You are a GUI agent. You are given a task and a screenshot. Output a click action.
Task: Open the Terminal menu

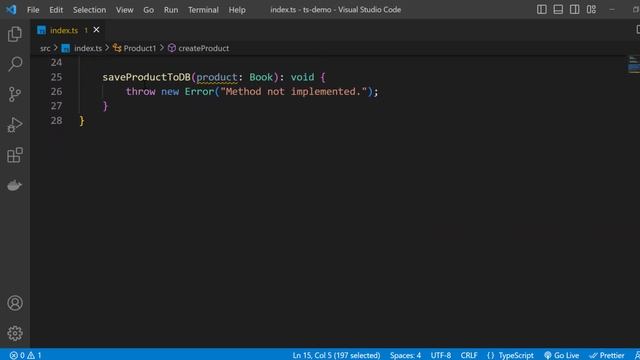[203, 10]
